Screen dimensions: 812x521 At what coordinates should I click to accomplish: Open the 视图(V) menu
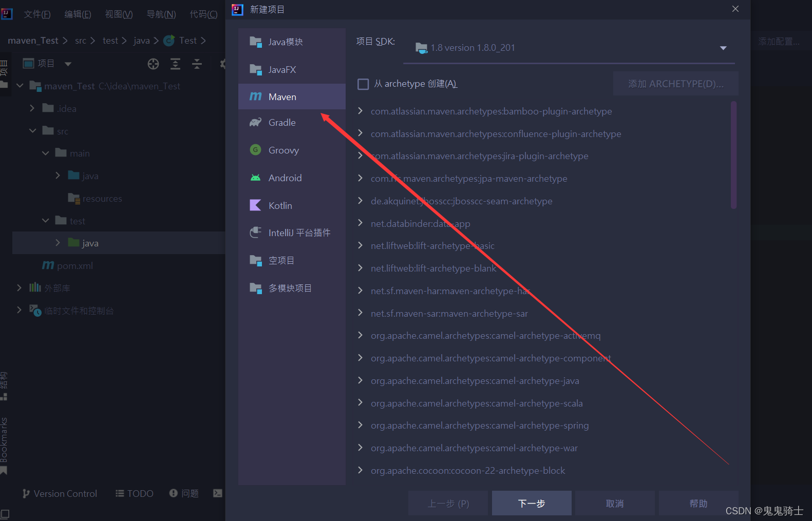pyautogui.click(x=119, y=14)
